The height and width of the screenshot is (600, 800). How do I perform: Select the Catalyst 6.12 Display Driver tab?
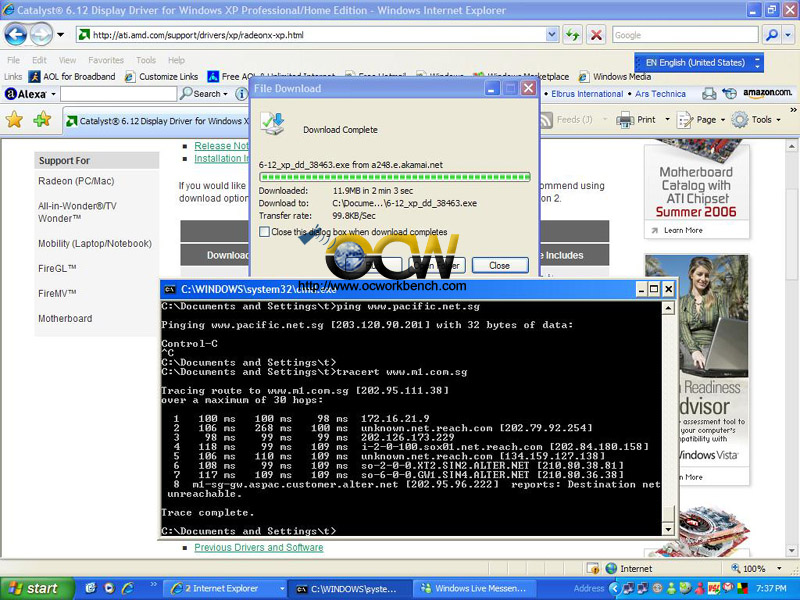(x=157, y=121)
